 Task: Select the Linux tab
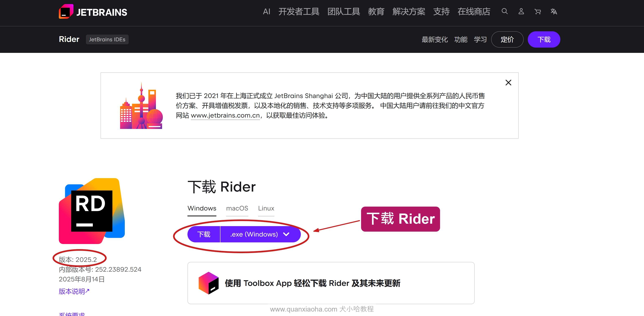(266, 208)
